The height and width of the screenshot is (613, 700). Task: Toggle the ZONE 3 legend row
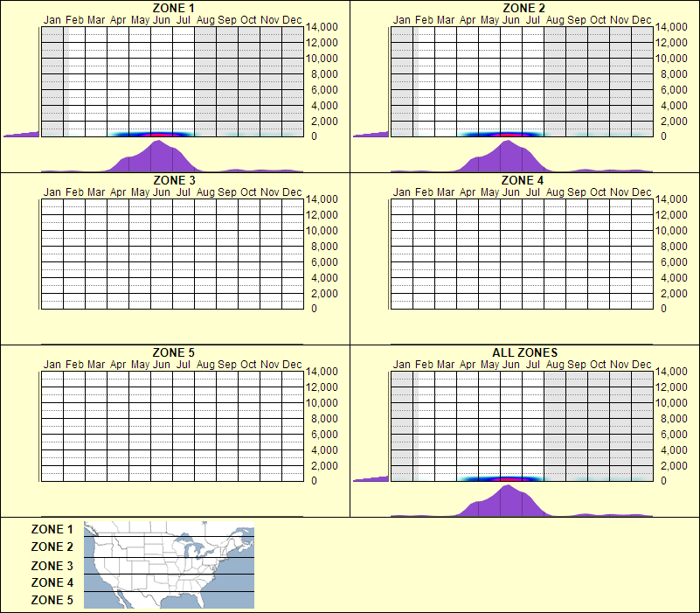coord(48,565)
